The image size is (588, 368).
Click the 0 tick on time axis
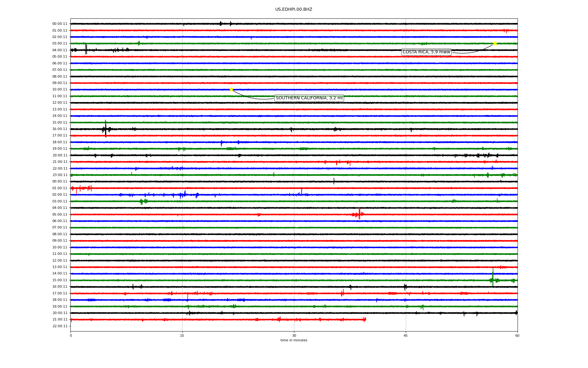click(71, 335)
